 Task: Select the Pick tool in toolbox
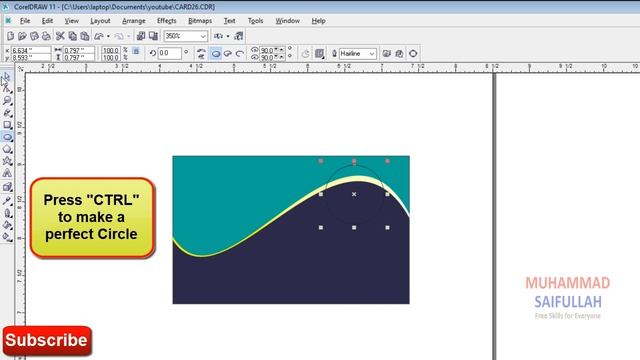pyautogui.click(x=6, y=76)
